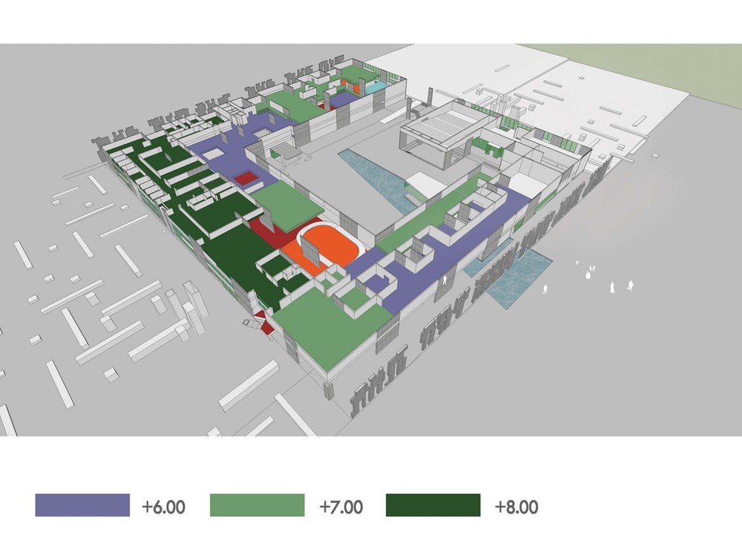Click the dark green +8.00 legend swatch
Image resolution: width=742 pixels, height=560 pixels.
coord(433,505)
